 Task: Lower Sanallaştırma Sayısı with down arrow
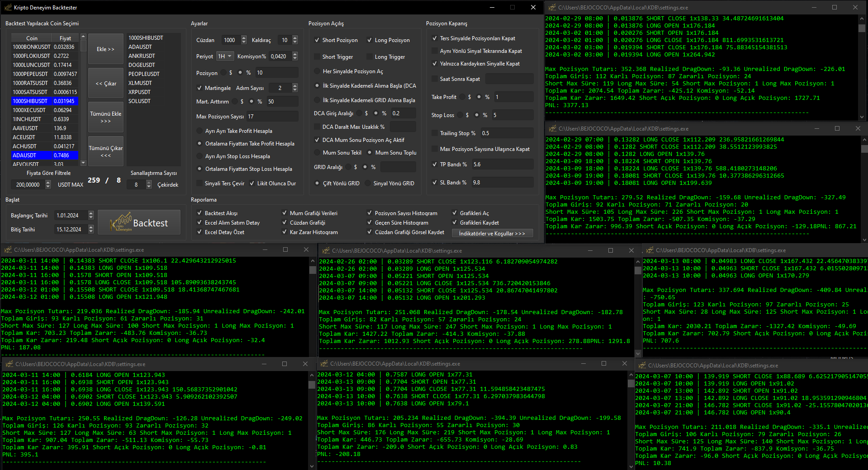coord(149,187)
